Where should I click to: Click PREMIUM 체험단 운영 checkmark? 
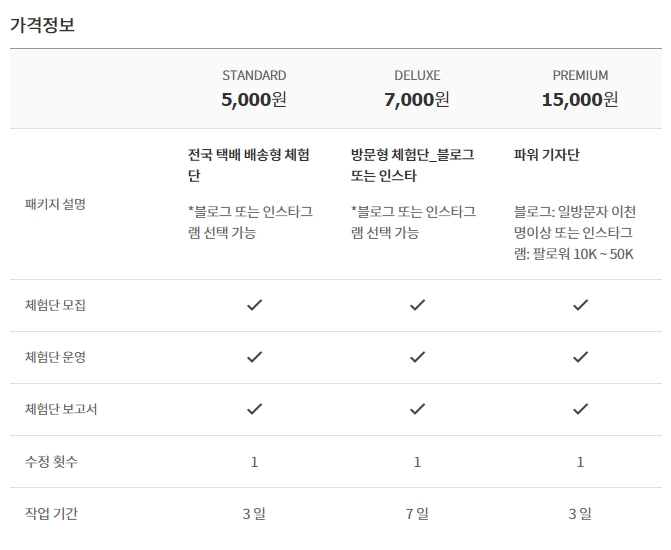[580, 357]
